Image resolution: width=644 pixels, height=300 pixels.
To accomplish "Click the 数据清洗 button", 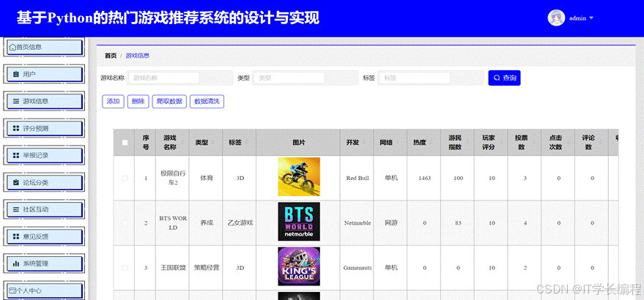I will click(207, 102).
